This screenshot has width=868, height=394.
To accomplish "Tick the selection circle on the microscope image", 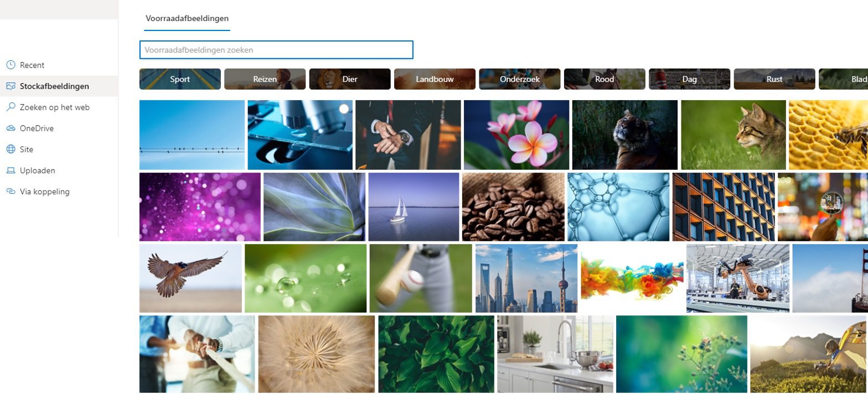I will click(x=344, y=109).
